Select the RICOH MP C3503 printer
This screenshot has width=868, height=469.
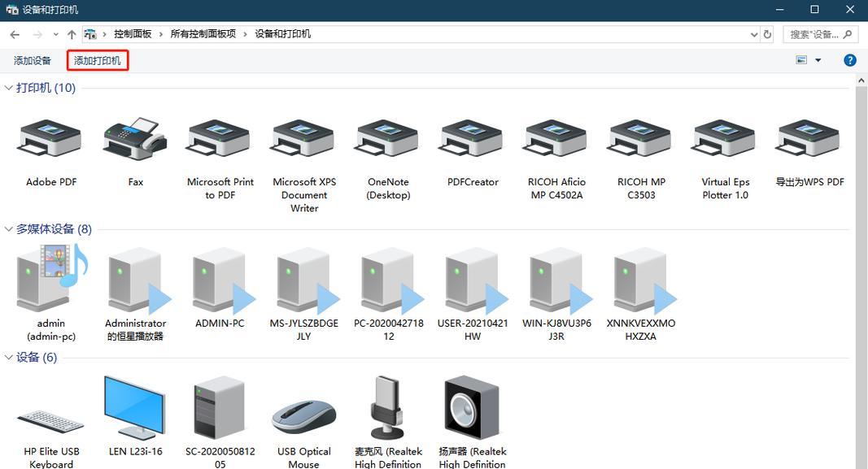point(640,137)
